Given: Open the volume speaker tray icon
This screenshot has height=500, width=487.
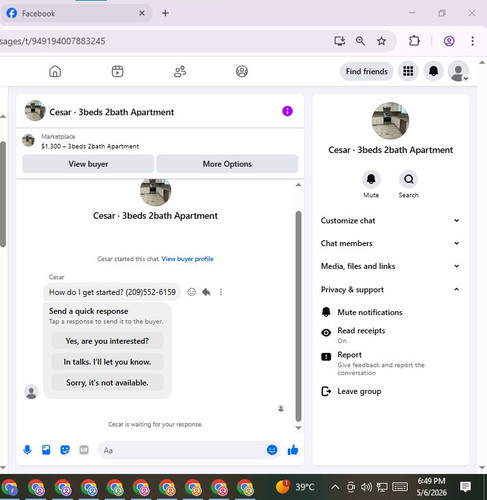Looking at the screenshot, I should (x=366, y=487).
